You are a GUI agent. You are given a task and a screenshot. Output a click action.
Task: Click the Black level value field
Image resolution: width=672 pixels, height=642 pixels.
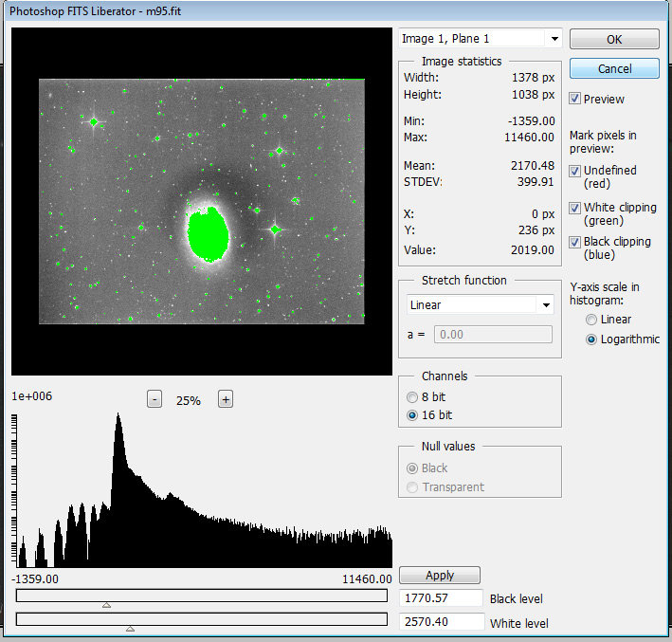(x=441, y=599)
